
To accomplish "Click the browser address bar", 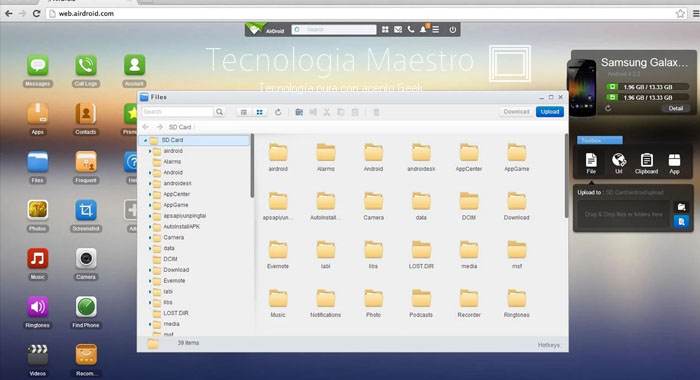I will 366,13.
